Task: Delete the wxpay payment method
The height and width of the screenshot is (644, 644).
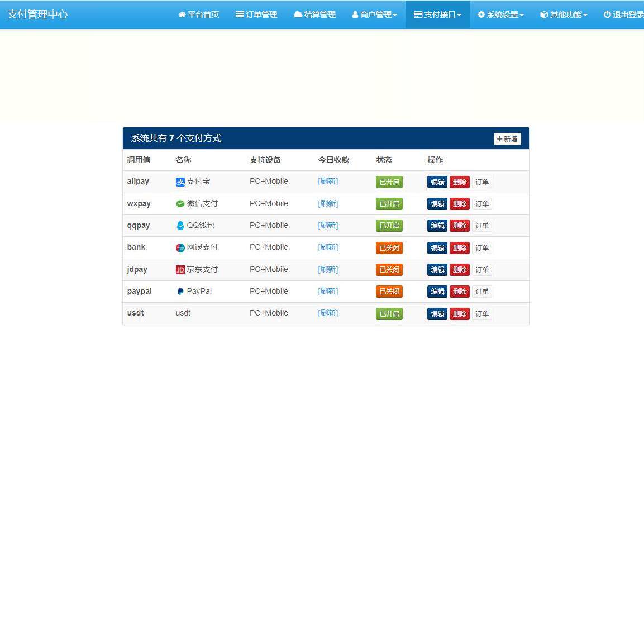Action: click(459, 204)
